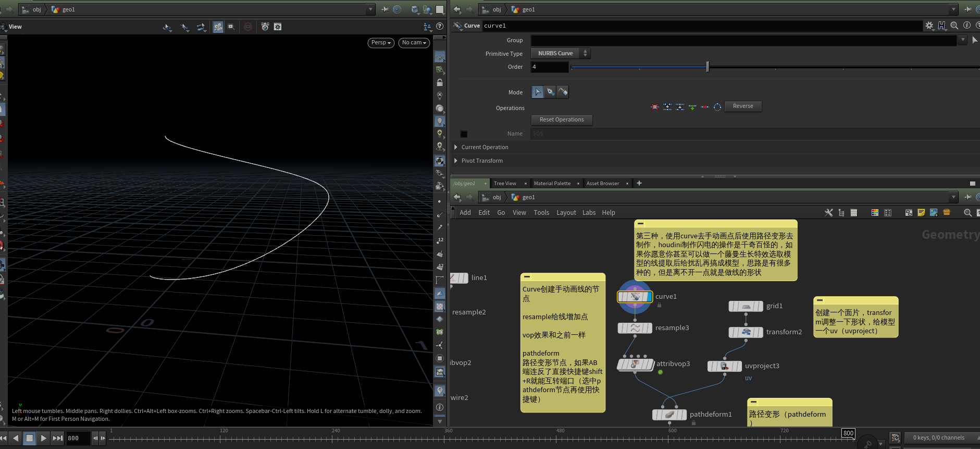This screenshot has height=449, width=980.
Task: Click the play forward button on the timeline
Action: (44, 438)
